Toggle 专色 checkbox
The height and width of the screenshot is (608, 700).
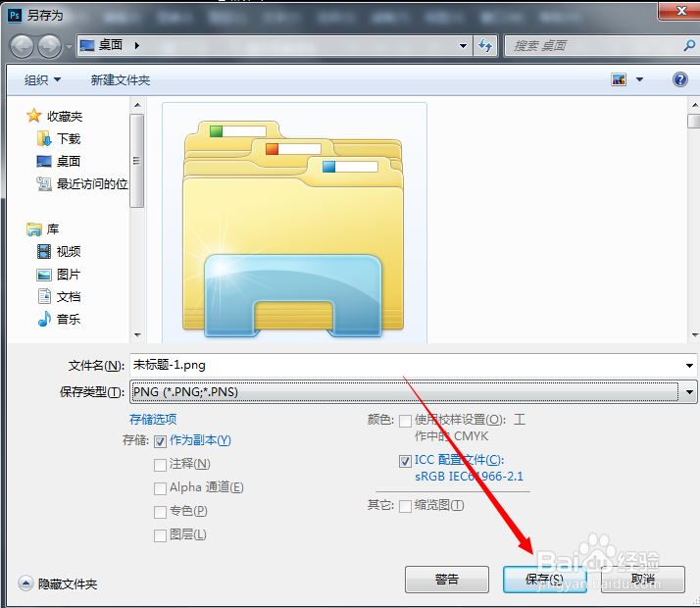tap(160, 512)
